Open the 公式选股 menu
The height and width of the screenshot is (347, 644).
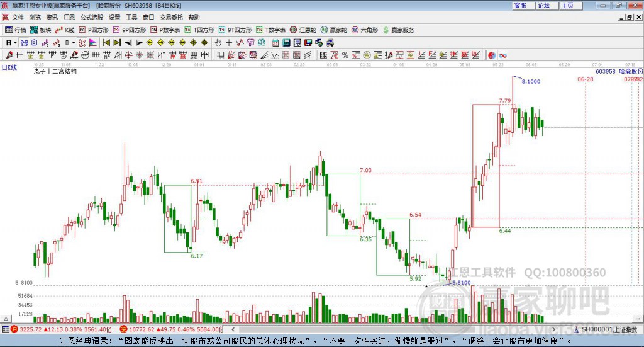pyautogui.click(x=92, y=17)
